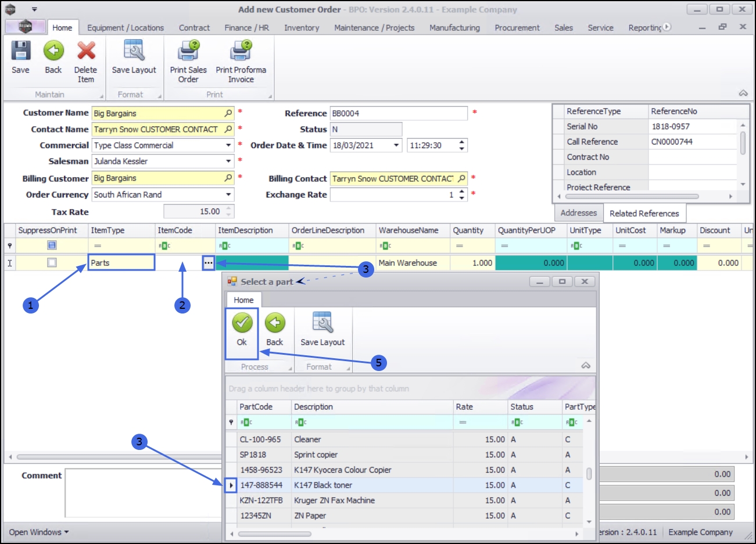Open the Inventory tab
The height and width of the screenshot is (544, 756).
coord(302,27)
